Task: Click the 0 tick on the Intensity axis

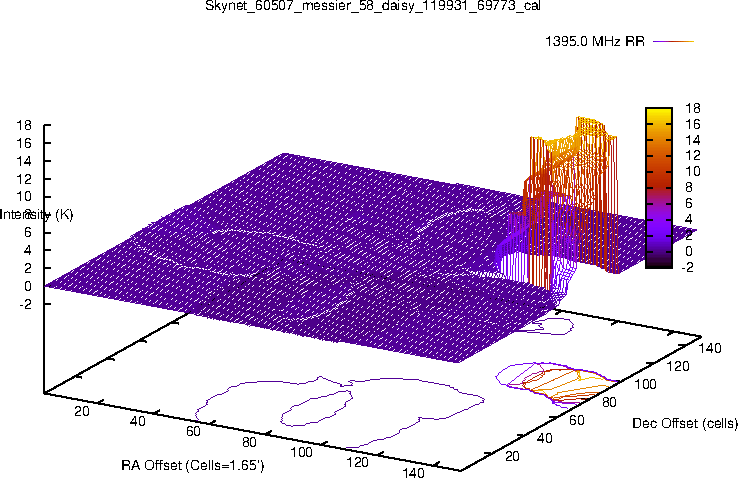Action: pyautogui.click(x=28, y=286)
